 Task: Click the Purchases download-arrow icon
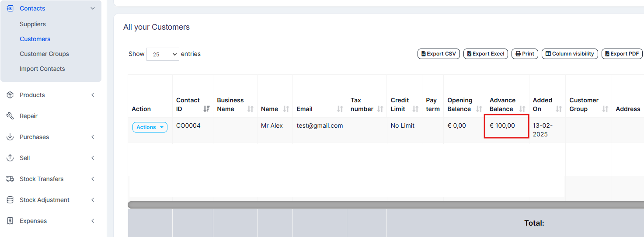click(10, 137)
